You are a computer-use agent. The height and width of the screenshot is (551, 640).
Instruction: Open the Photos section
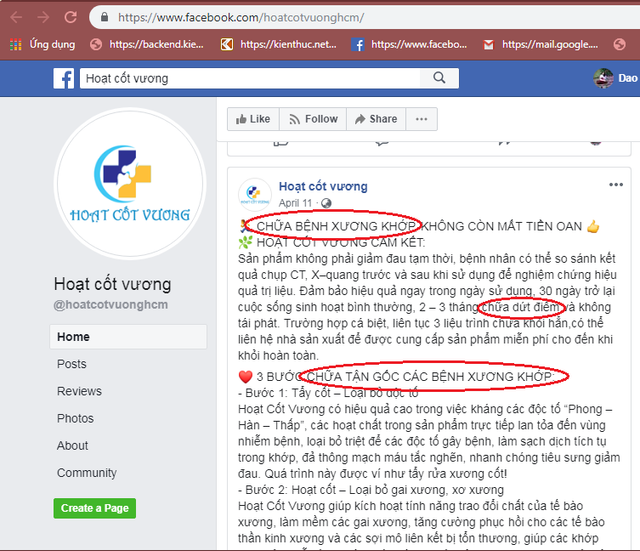click(75, 418)
